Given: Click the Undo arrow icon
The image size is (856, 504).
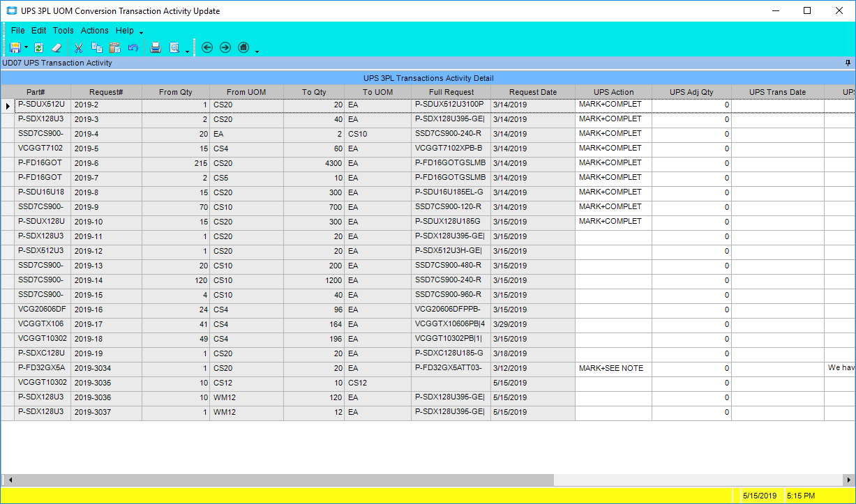Looking at the screenshot, I should pyautogui.click(x=133, y=47).
